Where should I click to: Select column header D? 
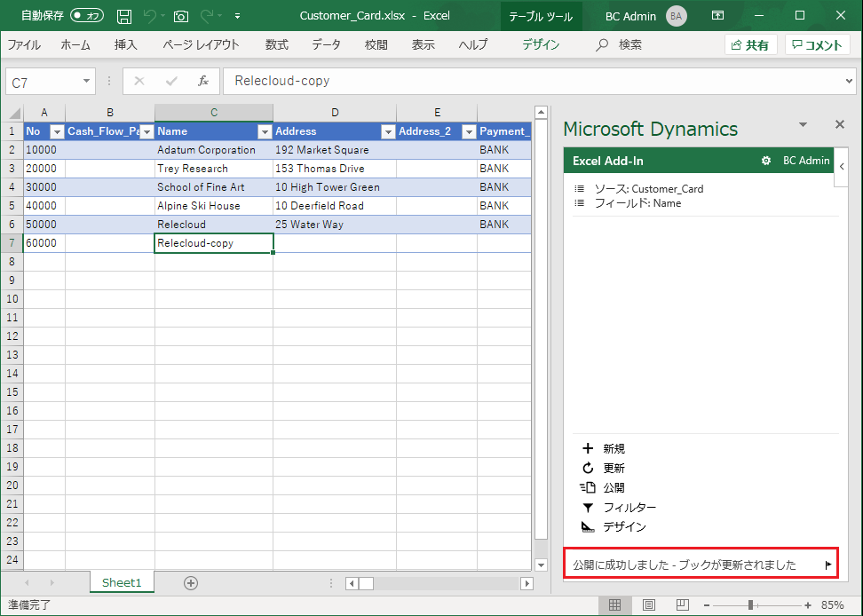335,113
